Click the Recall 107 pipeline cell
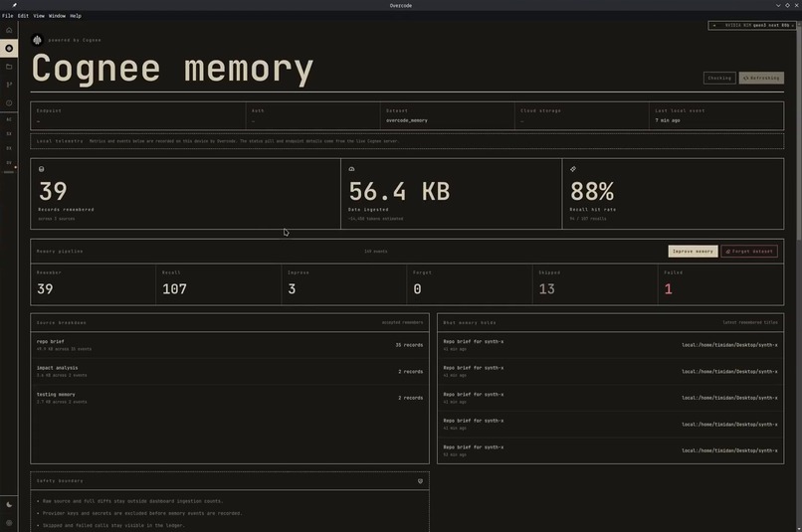Viewport: 802px width, 532px height. tap(218, 284)
